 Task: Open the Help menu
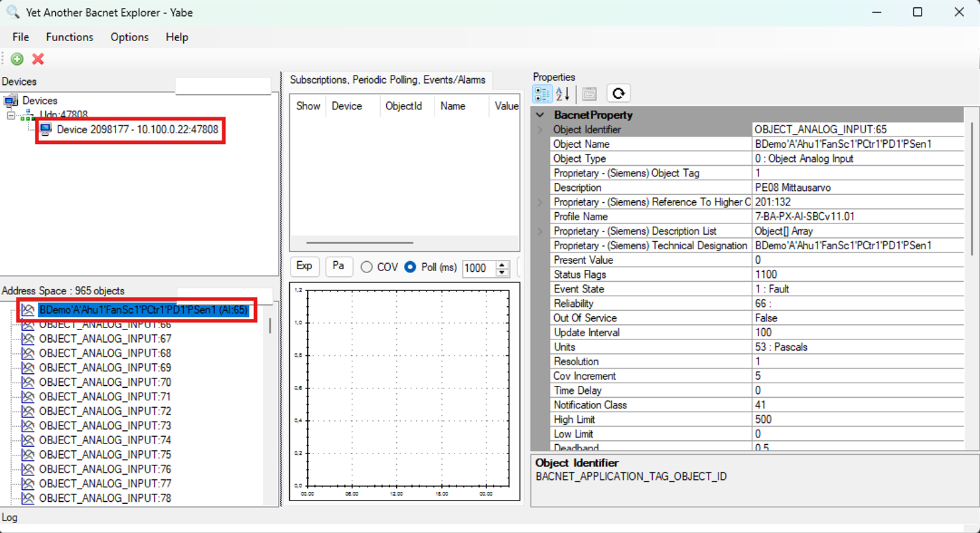click(x=177, y=37)
